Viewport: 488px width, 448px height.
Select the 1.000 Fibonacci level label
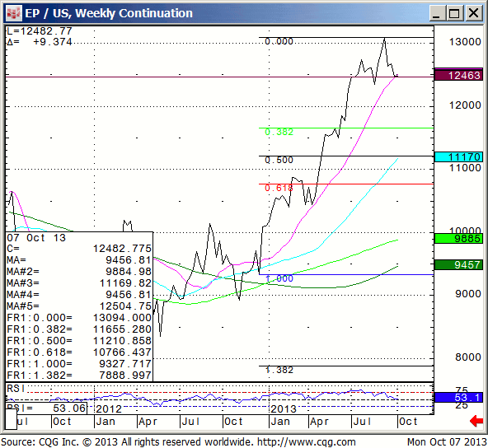(279, 278)
